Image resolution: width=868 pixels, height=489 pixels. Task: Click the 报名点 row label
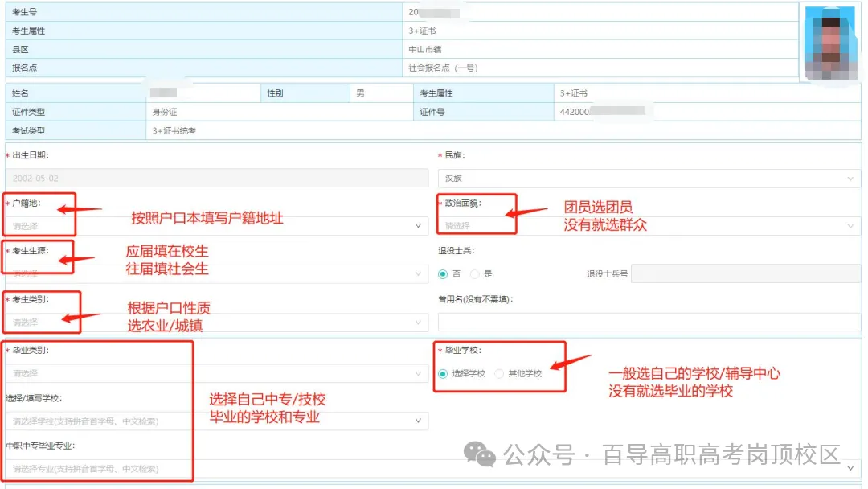point(24,68)
